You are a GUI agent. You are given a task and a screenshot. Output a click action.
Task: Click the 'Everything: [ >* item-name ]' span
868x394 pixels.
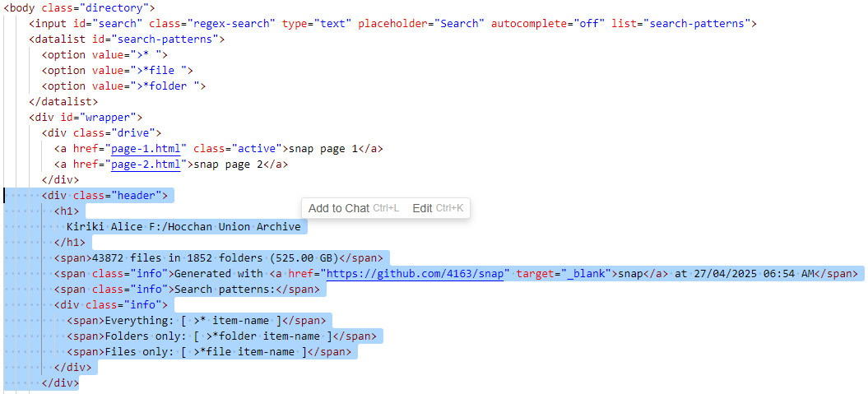coord(197,321)
